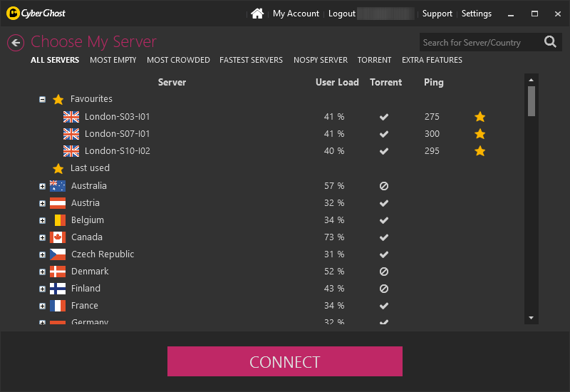Click the torrent-blocked icon for Finland
The width and height of the screenshot is (570, 392).
(384, 289)
